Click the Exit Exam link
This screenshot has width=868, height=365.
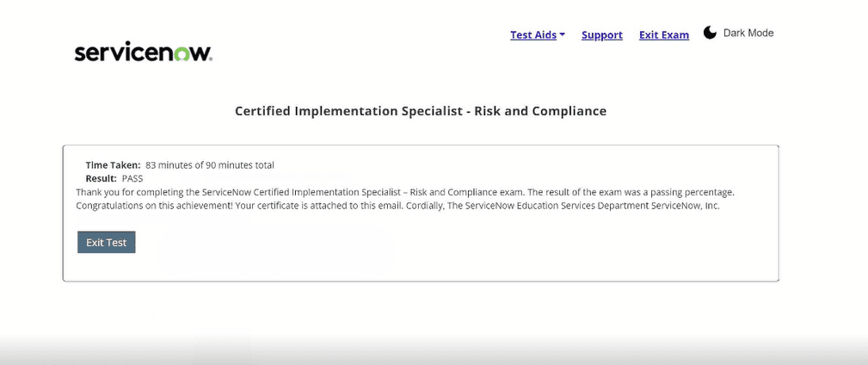[x=664, y=35]
